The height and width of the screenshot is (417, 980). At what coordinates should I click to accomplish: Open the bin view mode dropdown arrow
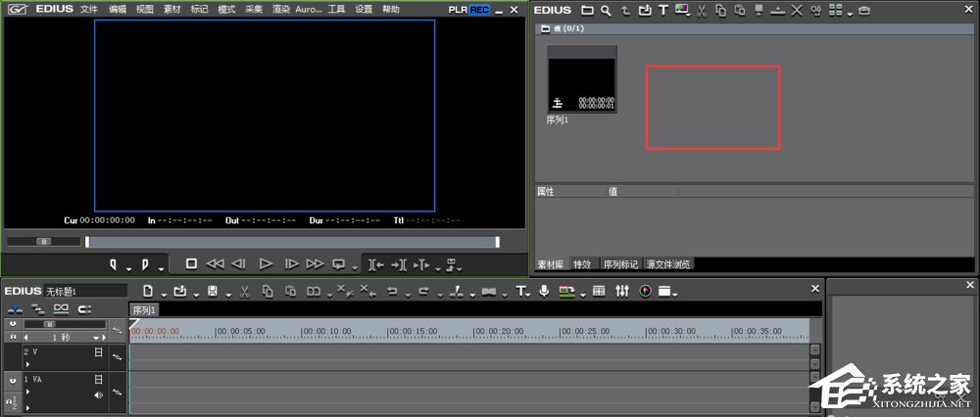(849, 12)
